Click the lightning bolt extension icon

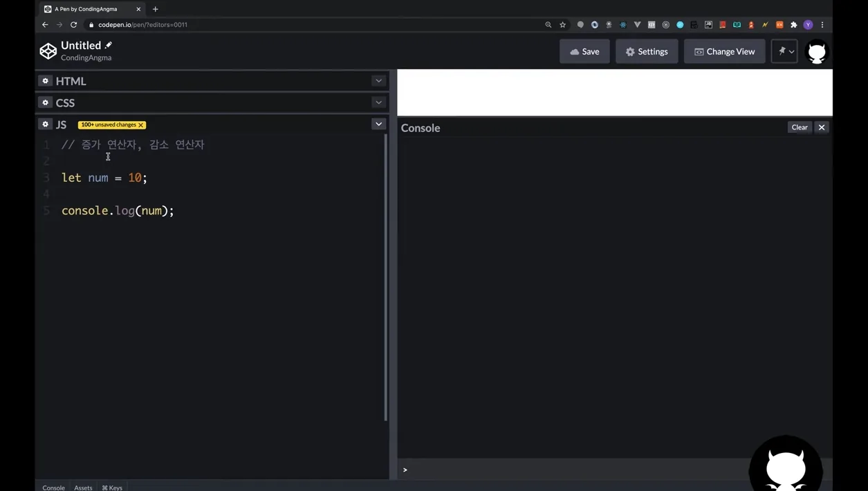tap(765, 25)
